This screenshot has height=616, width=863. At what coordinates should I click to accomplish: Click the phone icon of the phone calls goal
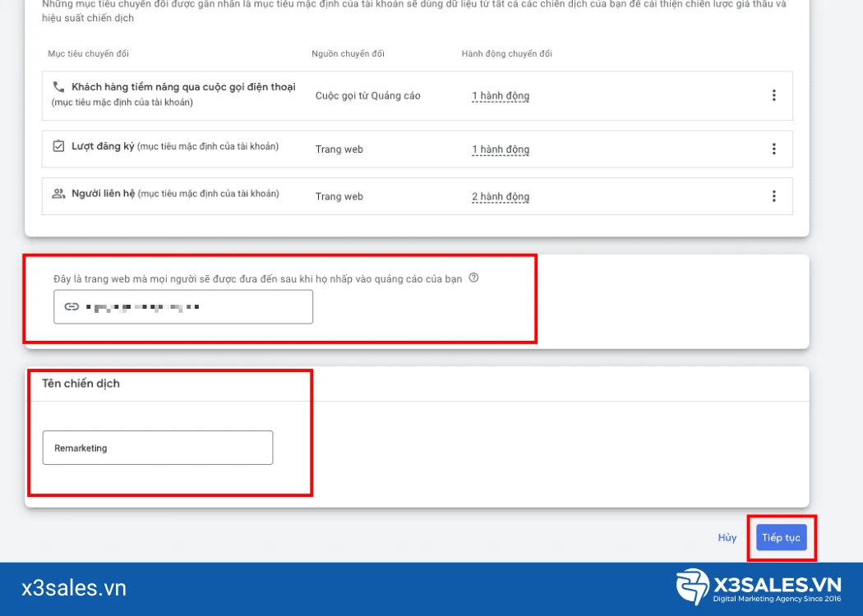[x=58, y=86]
